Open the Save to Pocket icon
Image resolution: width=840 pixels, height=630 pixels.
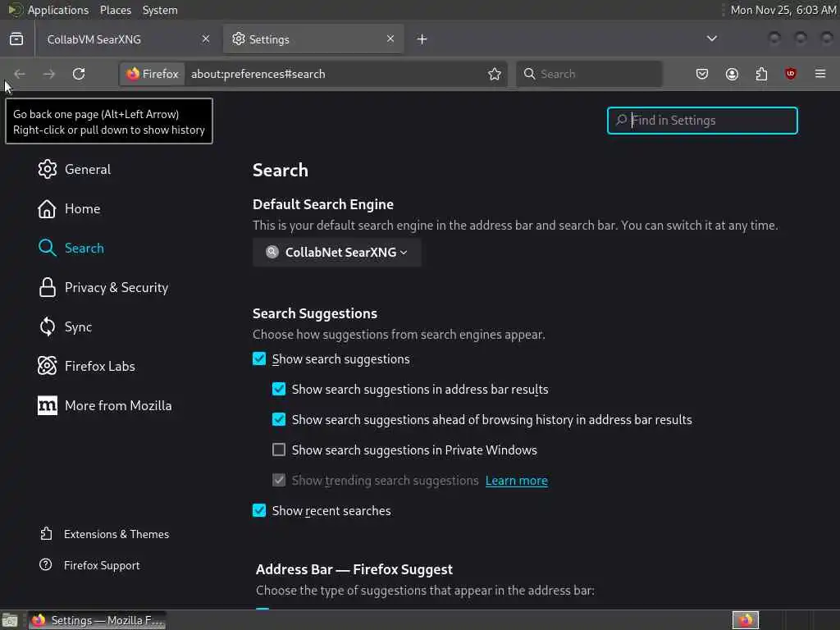tap(702, 74)
